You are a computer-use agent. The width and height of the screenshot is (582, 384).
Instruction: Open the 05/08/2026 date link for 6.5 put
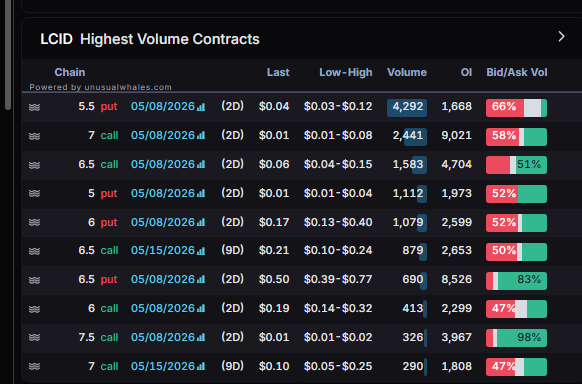tap(163, 279)
